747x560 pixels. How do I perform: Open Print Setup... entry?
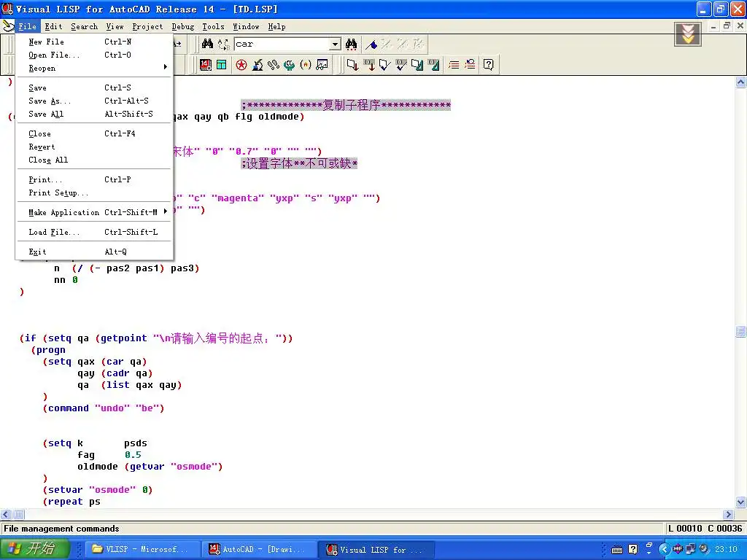point(93,192)
